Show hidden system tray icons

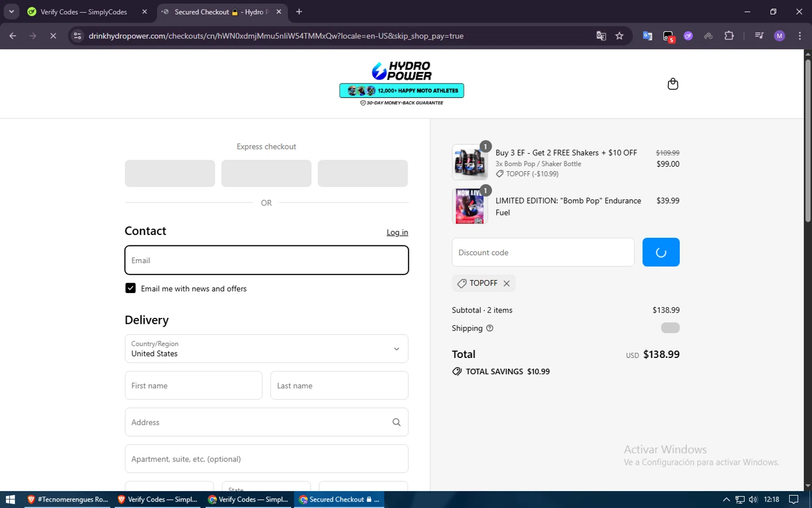point(726,499)
